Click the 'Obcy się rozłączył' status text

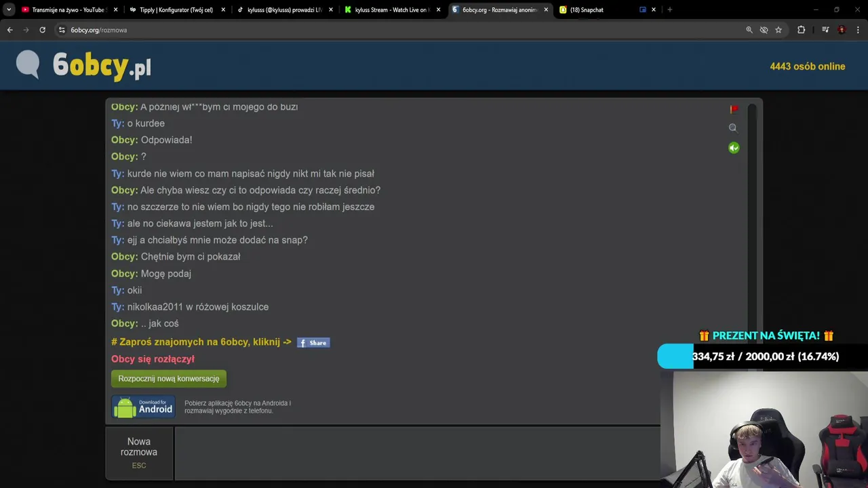[153, 359]
